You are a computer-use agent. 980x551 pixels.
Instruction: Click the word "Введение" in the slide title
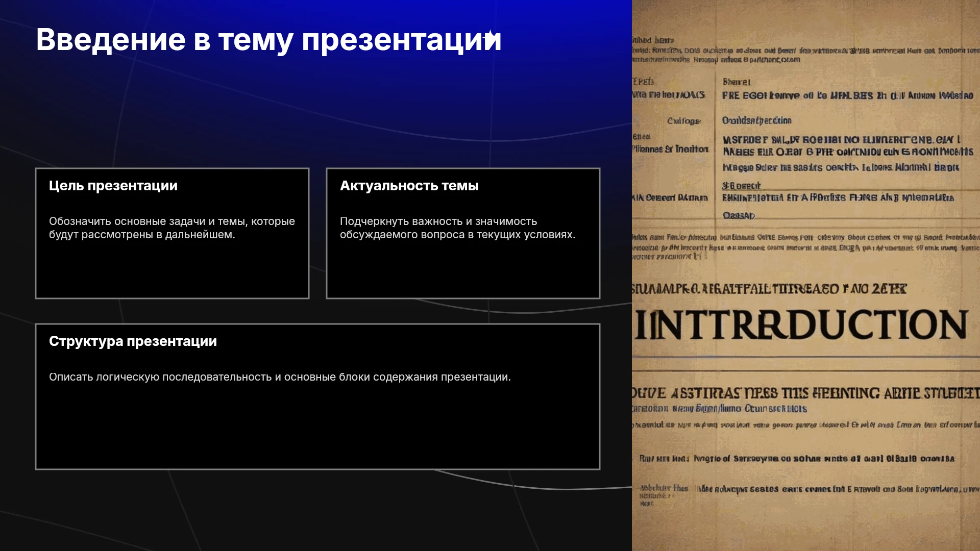coord(111,40)
